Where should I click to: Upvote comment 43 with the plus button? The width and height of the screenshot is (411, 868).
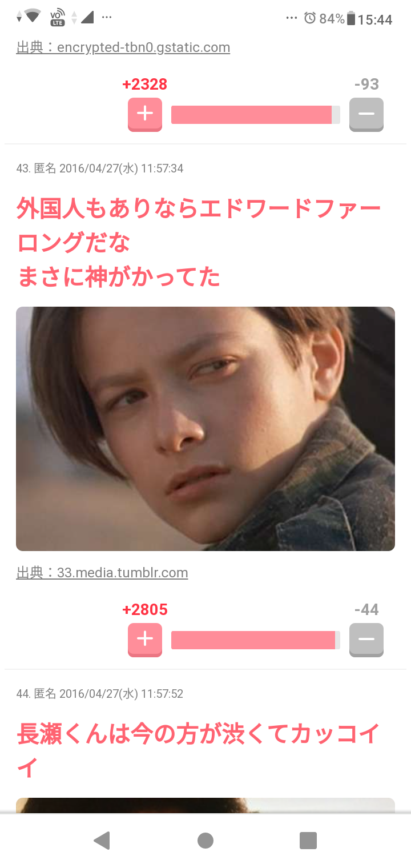pyautogui.click(x=145, y=640)
